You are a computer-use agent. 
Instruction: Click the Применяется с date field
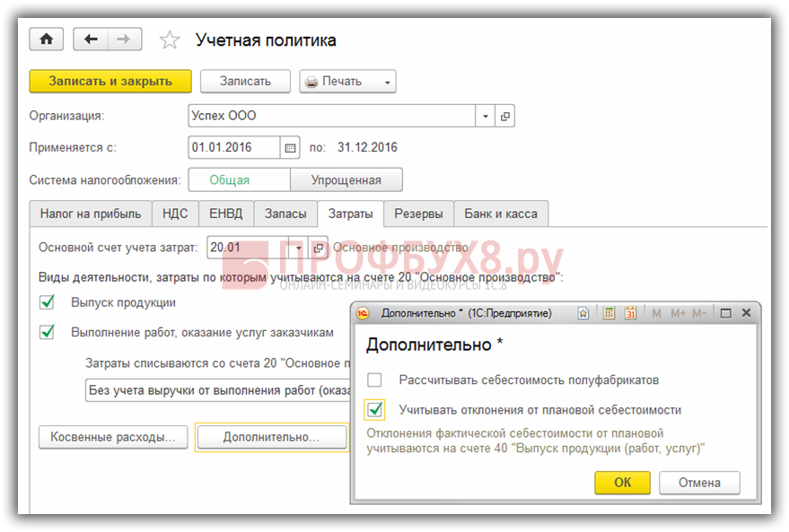click(x=234, y=147)
